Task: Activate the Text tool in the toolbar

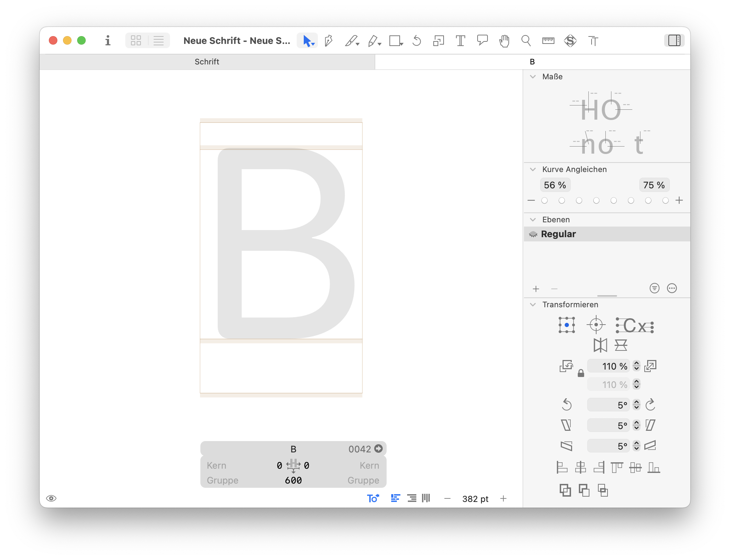Action: (460, 40)
